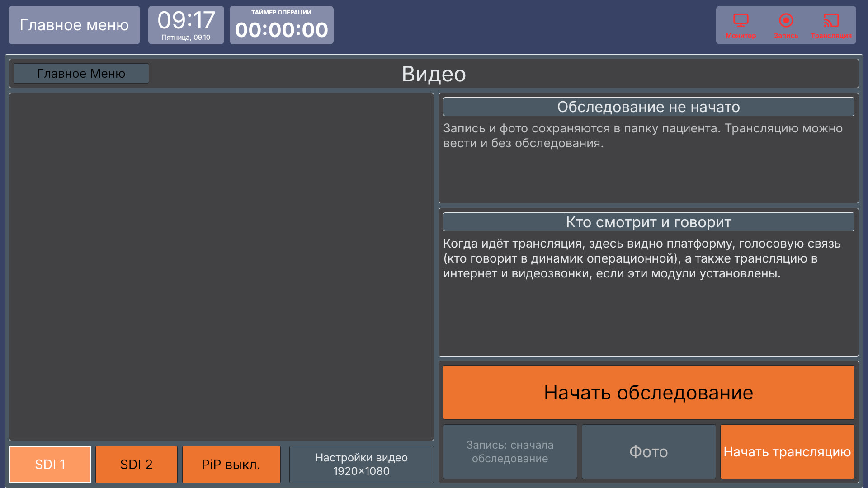Switch to the SDI 2 video source
Screen dimensions: 868x488
136,464
